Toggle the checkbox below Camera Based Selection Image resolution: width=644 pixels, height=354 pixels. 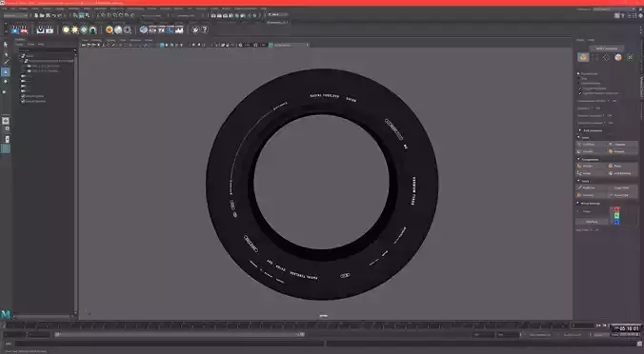click(x=580, y=93)
